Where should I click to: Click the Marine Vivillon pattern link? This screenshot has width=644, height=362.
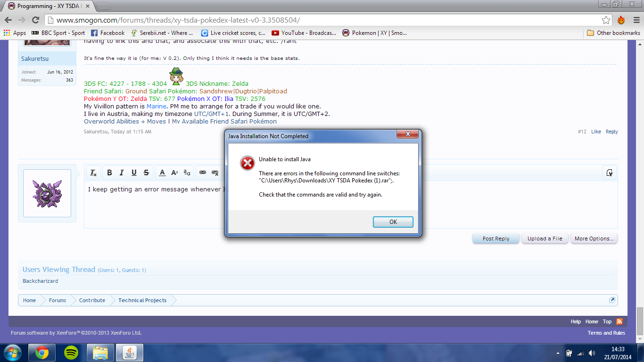(157, 107)
